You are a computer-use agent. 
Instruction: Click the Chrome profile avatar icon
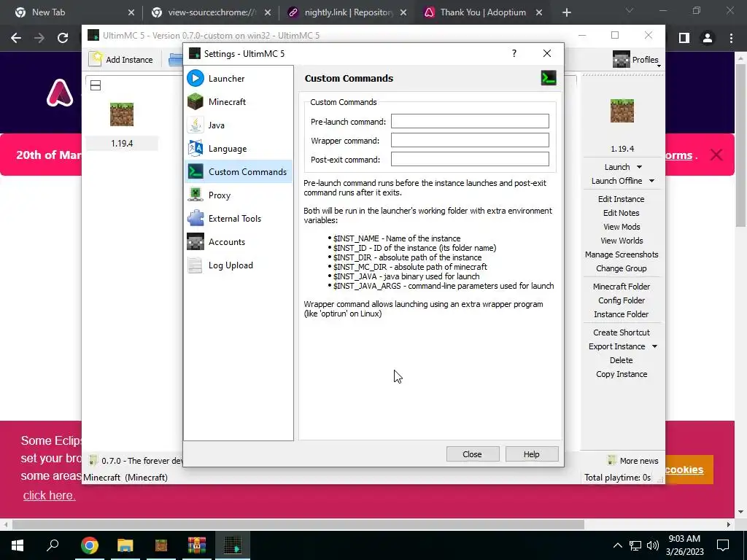click(708, 38)
